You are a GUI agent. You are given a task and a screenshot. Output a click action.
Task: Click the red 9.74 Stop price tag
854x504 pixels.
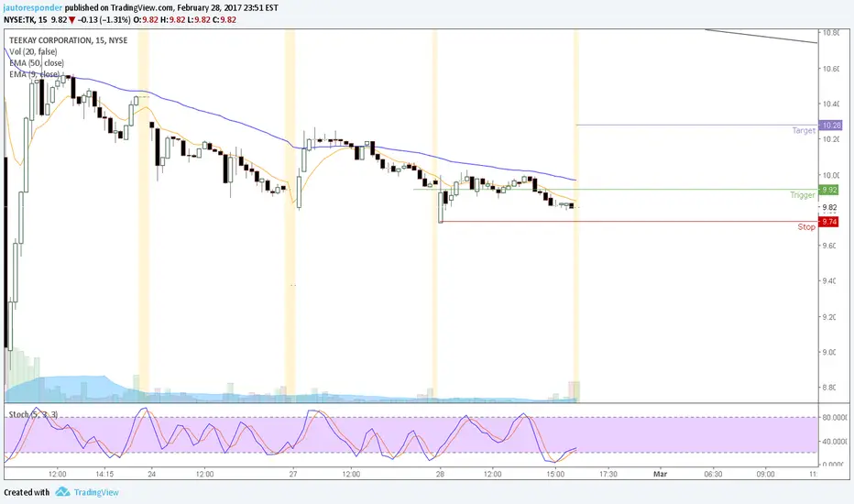click(829, 222)
